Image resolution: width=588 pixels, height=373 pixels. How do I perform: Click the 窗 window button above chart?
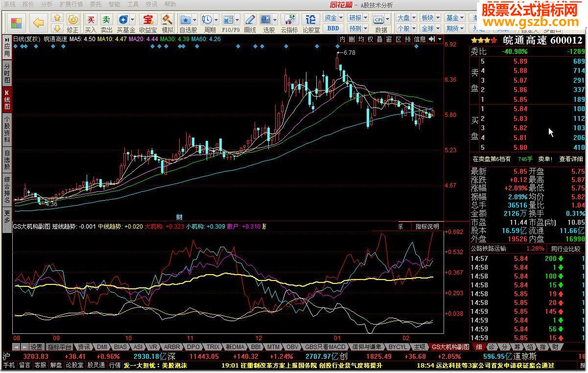pos(389,39)
